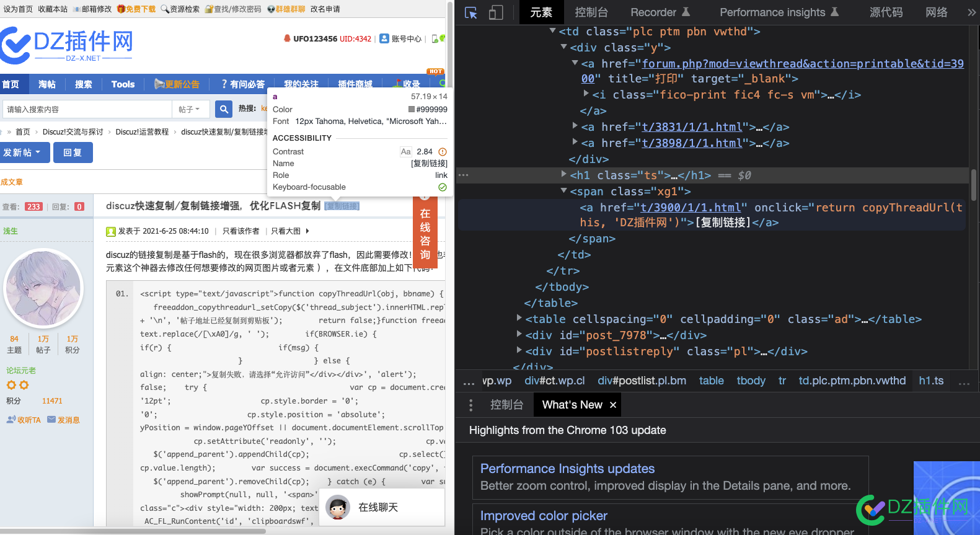Toggle the device toolbar icon in DevTools
This screenshot has width=980, height=535.
496,12
